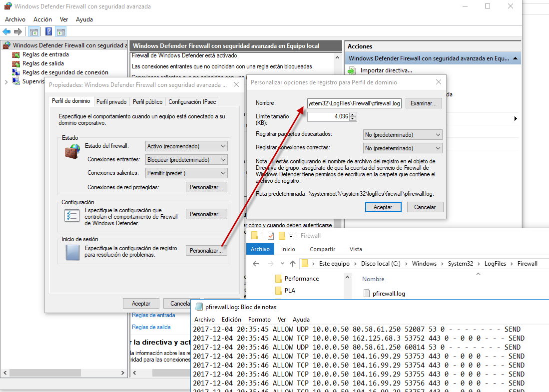Select the Reglas de entrada tree icon
This screenshot has width=549, height=392.
click(16, 54)
